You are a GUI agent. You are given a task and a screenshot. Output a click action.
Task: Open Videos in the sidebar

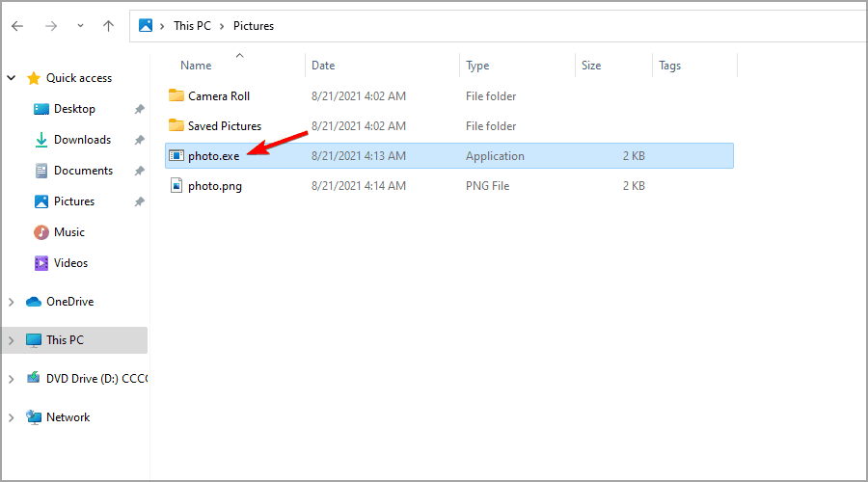tap(70, 263)
